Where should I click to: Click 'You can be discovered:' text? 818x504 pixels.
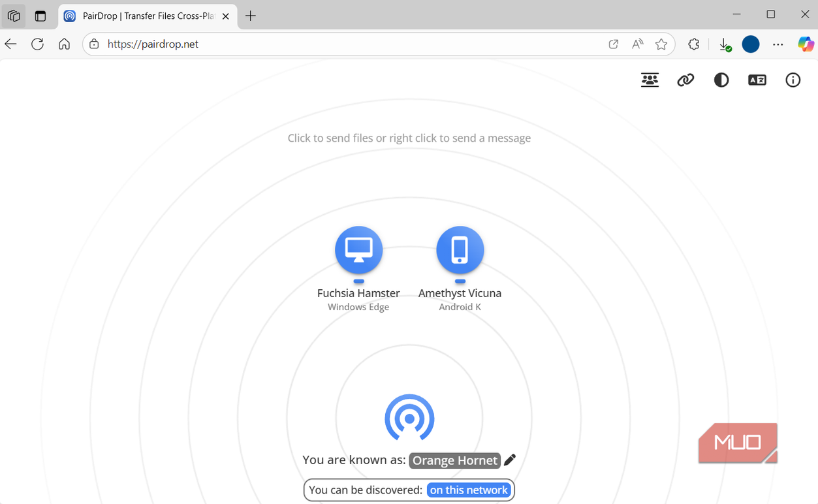tap(366, 490)
